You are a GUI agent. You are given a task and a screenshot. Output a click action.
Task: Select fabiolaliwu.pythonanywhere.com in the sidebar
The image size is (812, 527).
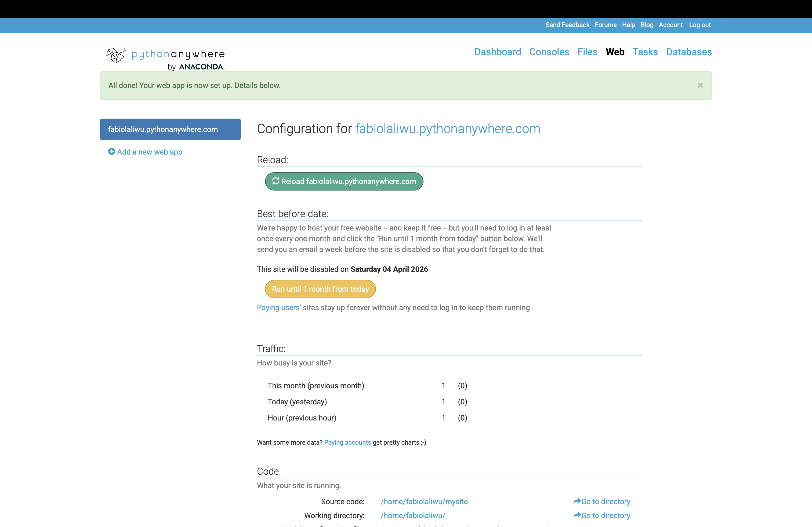tap(170, 129)
